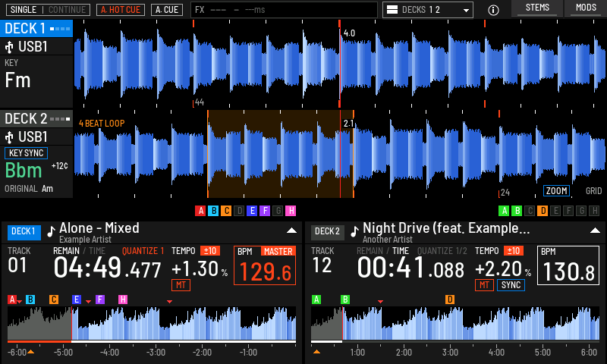Jump to marker E on Deck 1 overview

coord(77,300)
